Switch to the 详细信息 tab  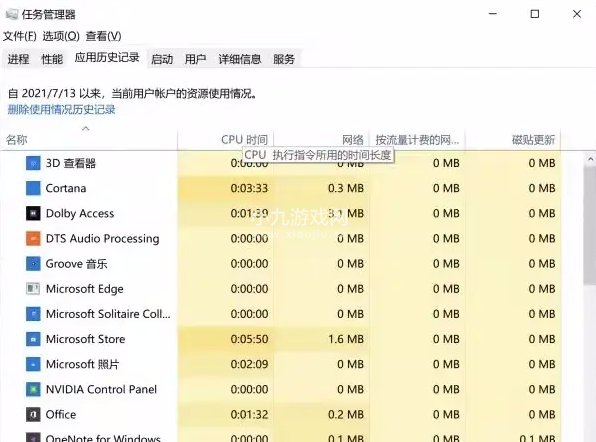pyautogui.click(x=240, y=59)
